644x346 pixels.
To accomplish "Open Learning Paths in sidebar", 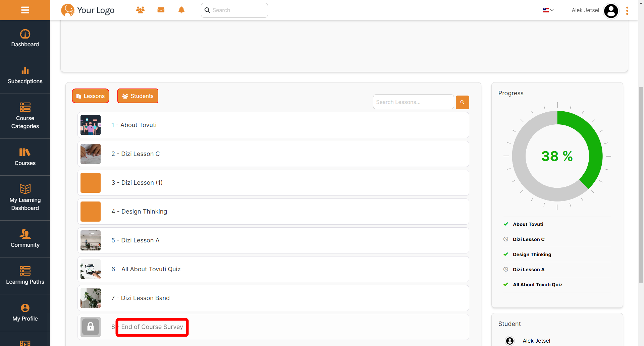I will (25, 276).
